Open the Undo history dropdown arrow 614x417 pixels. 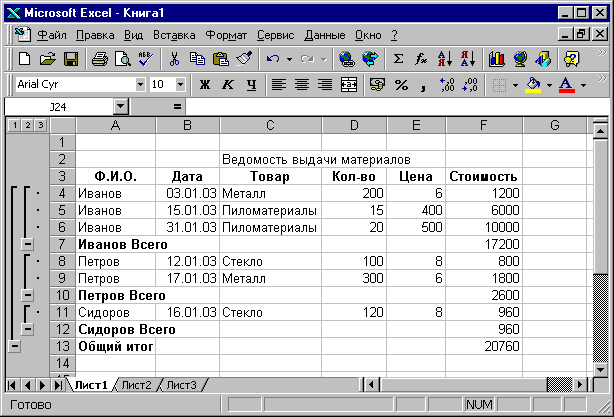[289, 60]
